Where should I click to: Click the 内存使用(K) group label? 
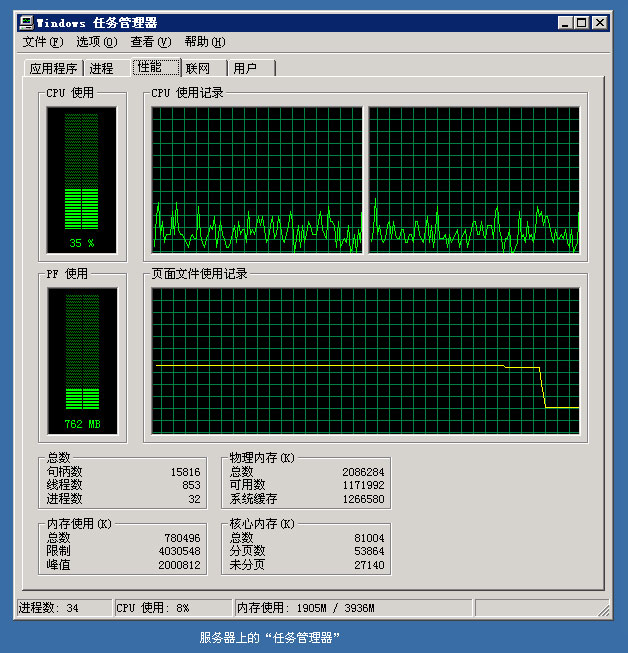79,524
